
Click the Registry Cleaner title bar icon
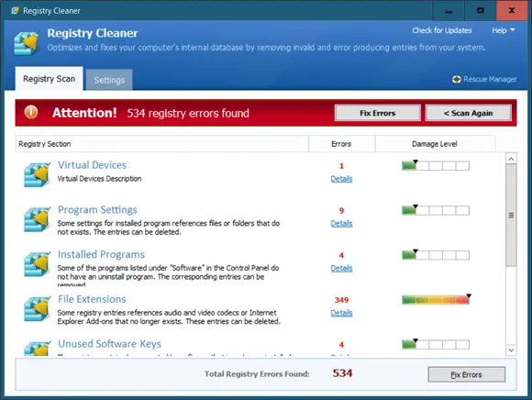[15, 10]
